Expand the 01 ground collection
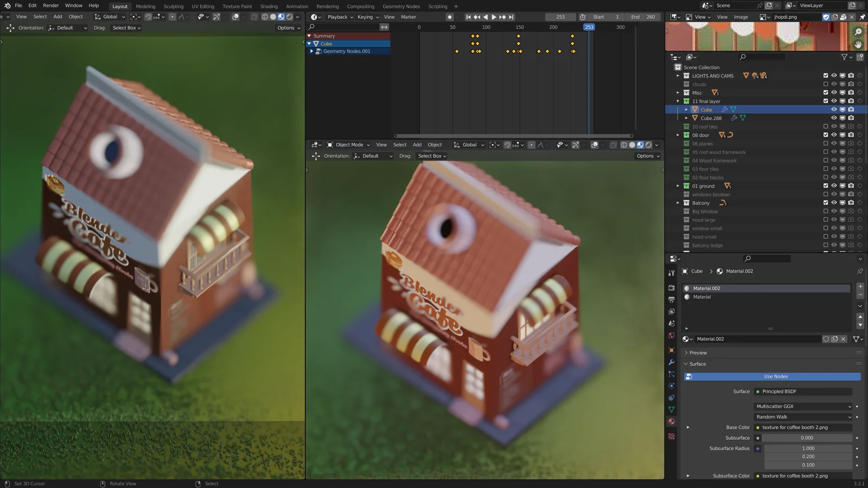The width and height of the screenshot is (868, 488). 678,186
